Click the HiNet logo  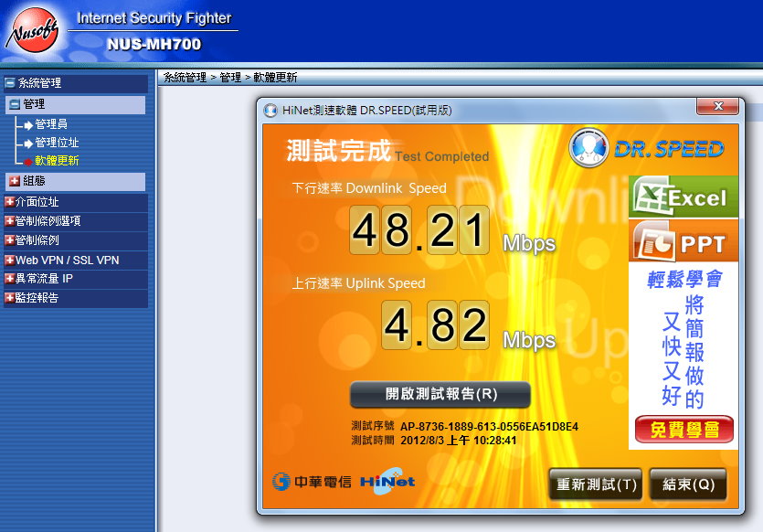coord(387,482)
